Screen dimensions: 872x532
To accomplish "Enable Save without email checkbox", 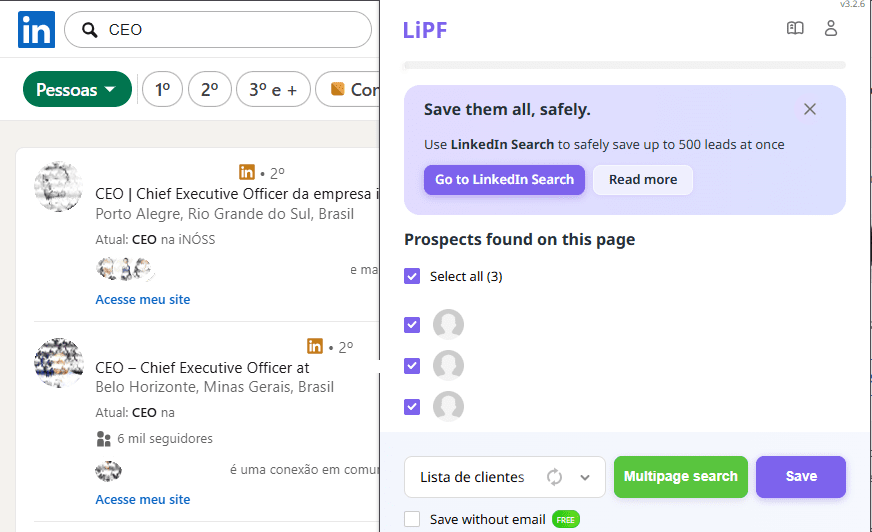I will [x=412, y=519].
